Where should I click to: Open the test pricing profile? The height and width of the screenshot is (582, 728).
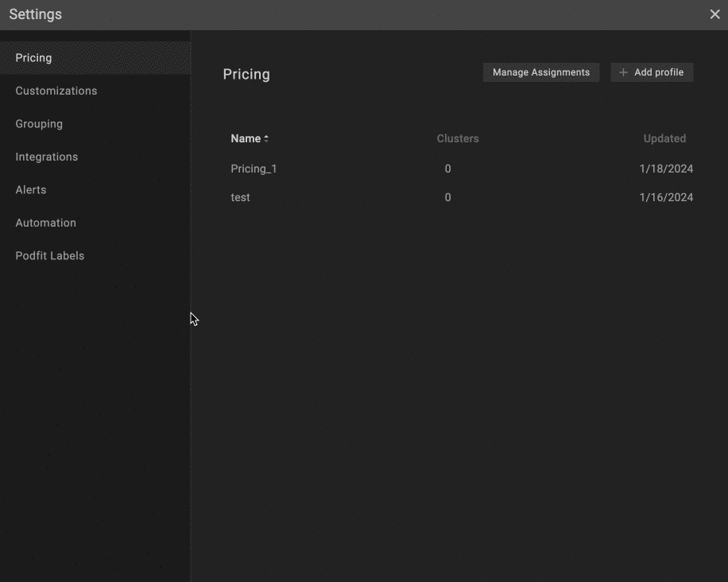coord(240,197)
